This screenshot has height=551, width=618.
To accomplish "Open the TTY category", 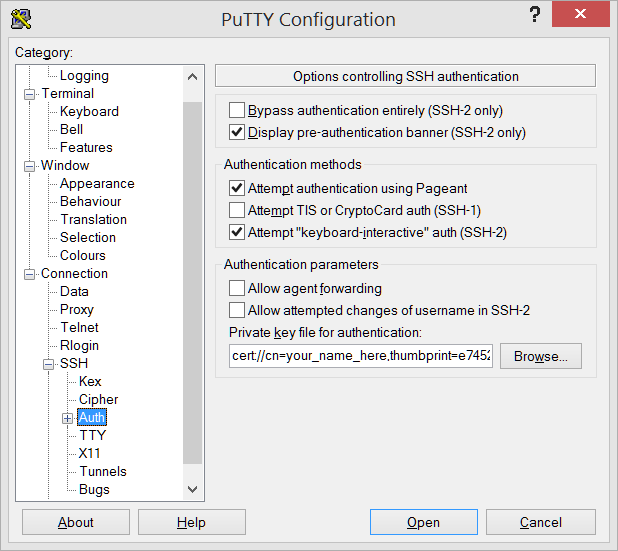I will click(93, 436).
